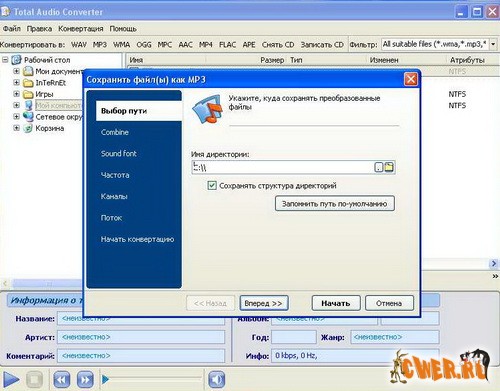Click the playback position slider
The image size is (500, 391).
[152, 379]
